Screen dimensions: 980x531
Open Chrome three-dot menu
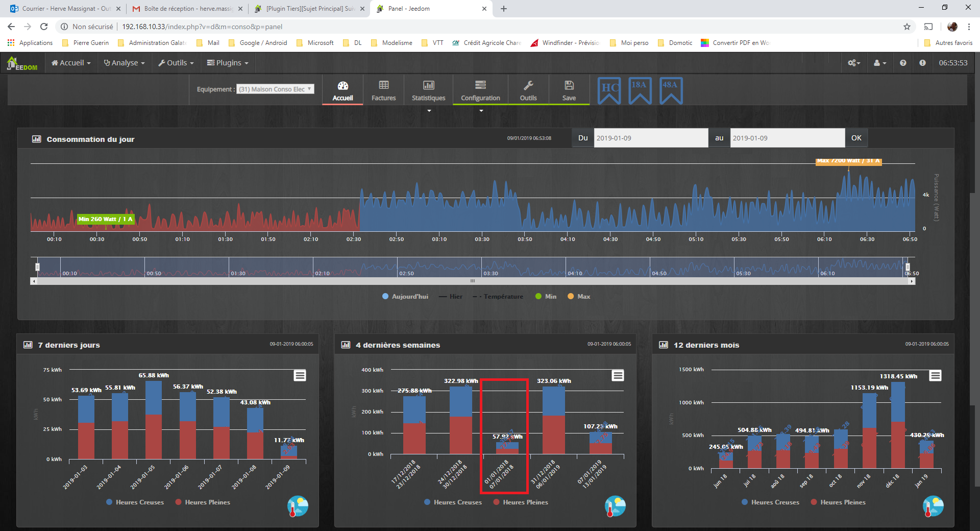point(969,27)
